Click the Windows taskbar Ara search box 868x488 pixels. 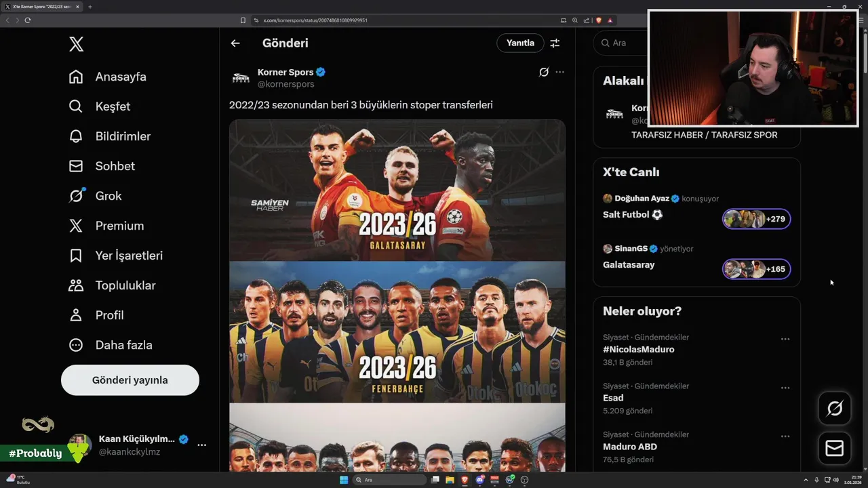[x=390, y=480]
